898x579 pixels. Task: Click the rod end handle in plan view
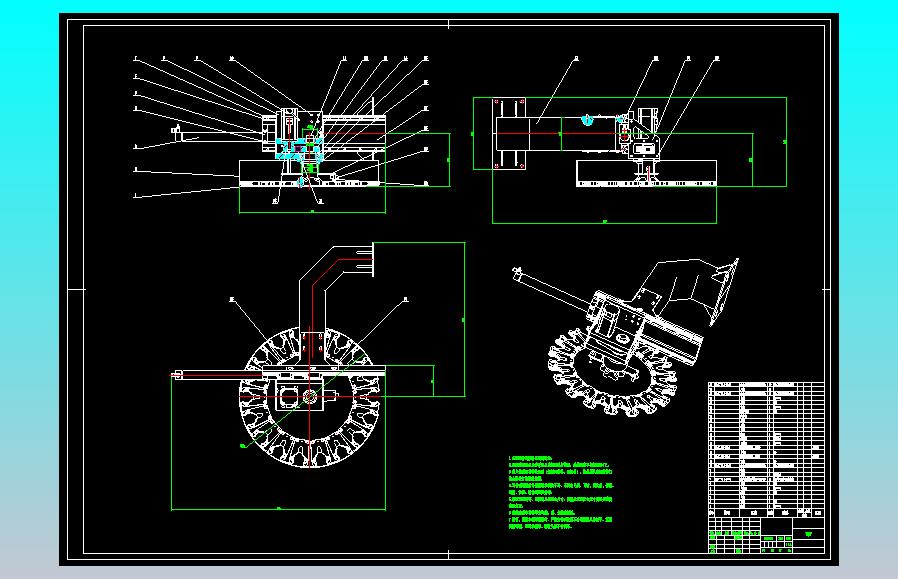tap(178, 375)
